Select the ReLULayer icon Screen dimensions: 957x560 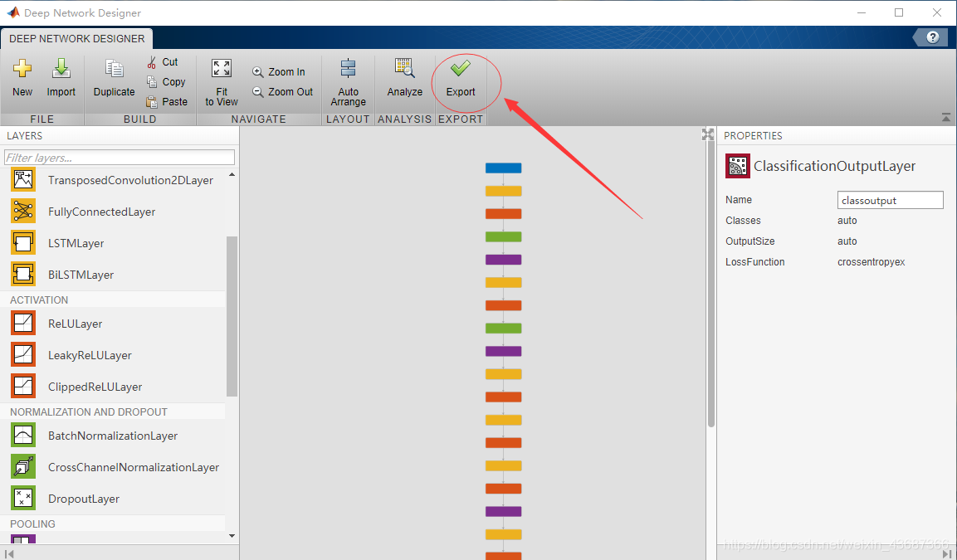click(x=23, y=324)
